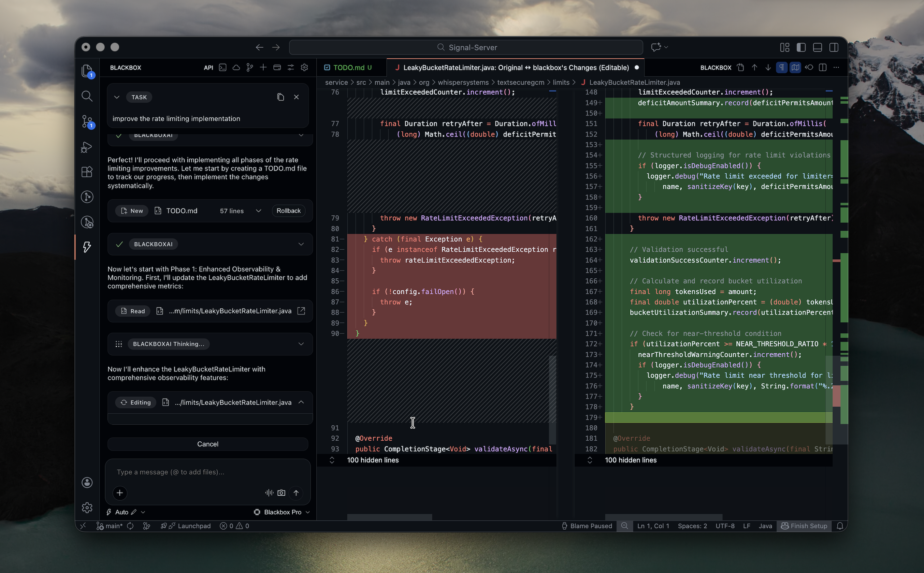Copy the task text with the copy icon
The width and height of the screenshot is (924, 573).
(280, 97)
